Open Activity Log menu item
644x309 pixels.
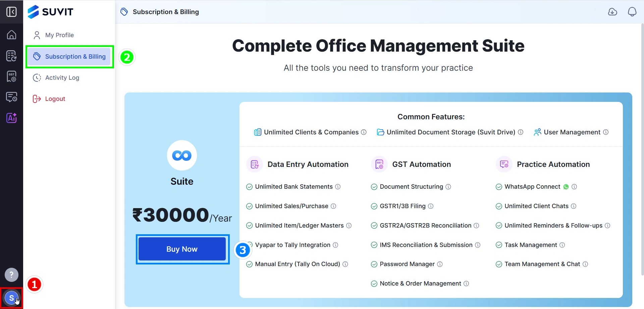click(69, 78)
